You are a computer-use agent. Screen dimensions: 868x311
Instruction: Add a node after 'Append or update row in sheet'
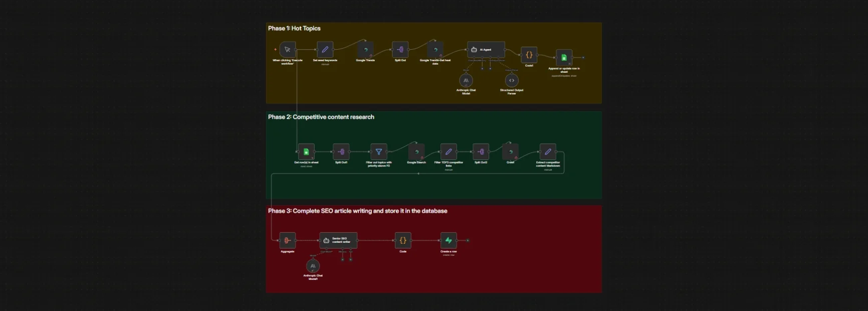pyautogui.click(x=583, y=58)
